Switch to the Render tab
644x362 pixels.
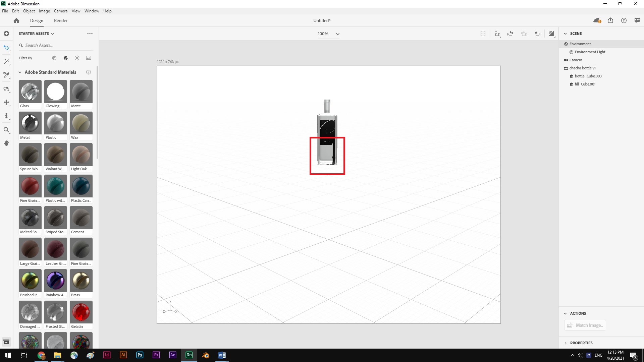(60, 20)
